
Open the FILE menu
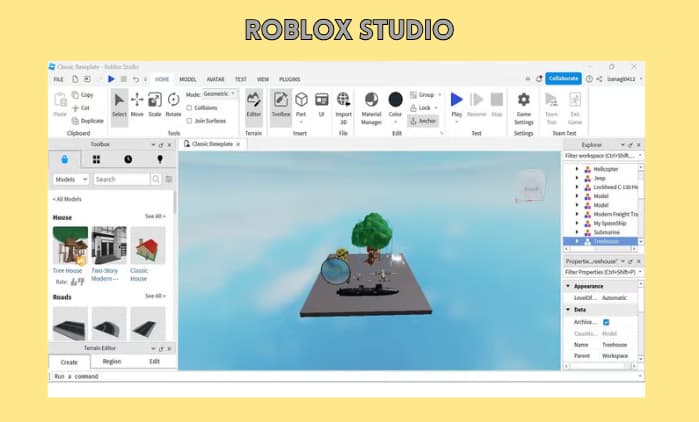click(x=58, y=79)
